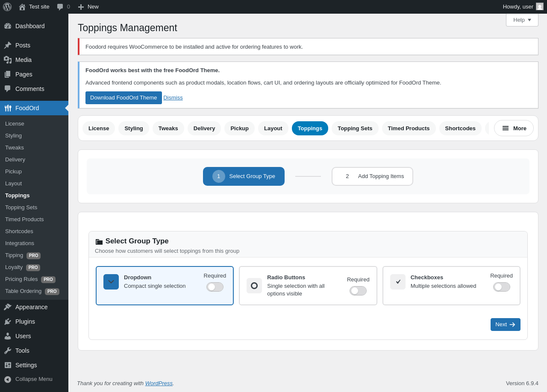Open Tools via the wrench icon
The width and height of the screenshot is (547, 392).
point(8,351)
